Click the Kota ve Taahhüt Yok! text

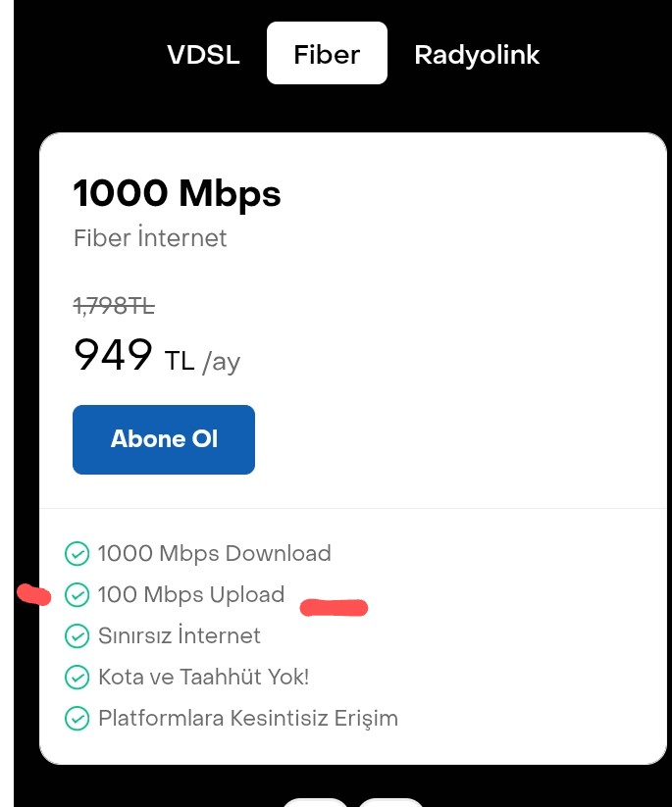(x=203, y=677)
